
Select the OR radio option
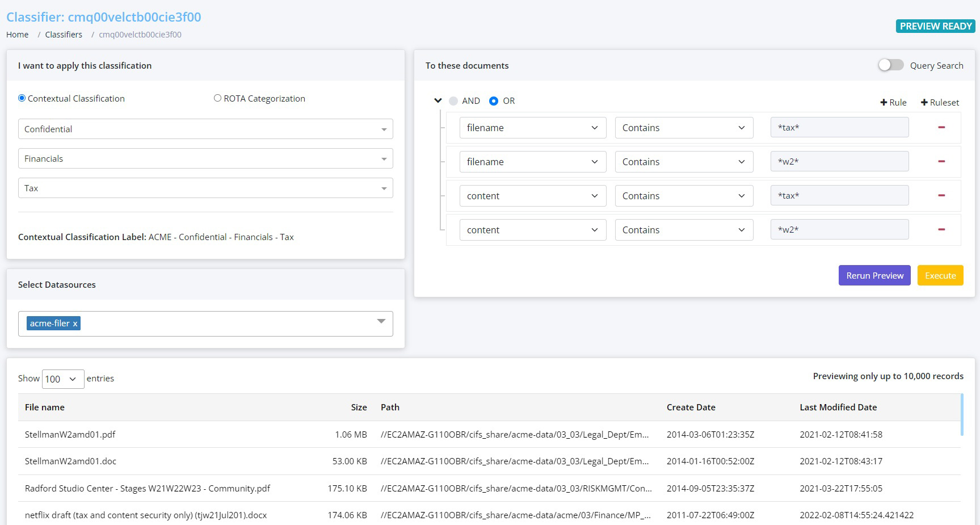pos(494,101)
